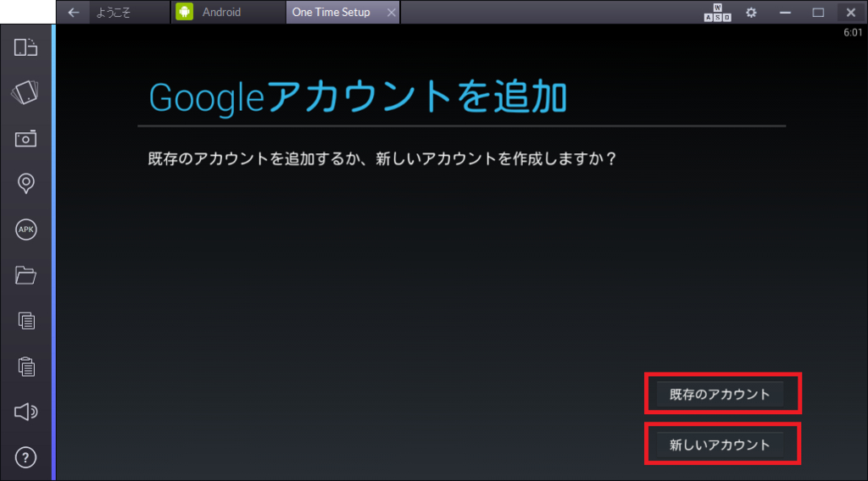Choose the 既存のアカウント button
The image size is (868, 481).
point(720,394)
